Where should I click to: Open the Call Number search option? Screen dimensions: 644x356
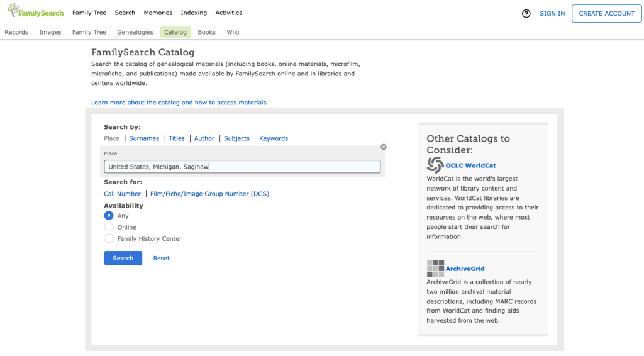122,194
